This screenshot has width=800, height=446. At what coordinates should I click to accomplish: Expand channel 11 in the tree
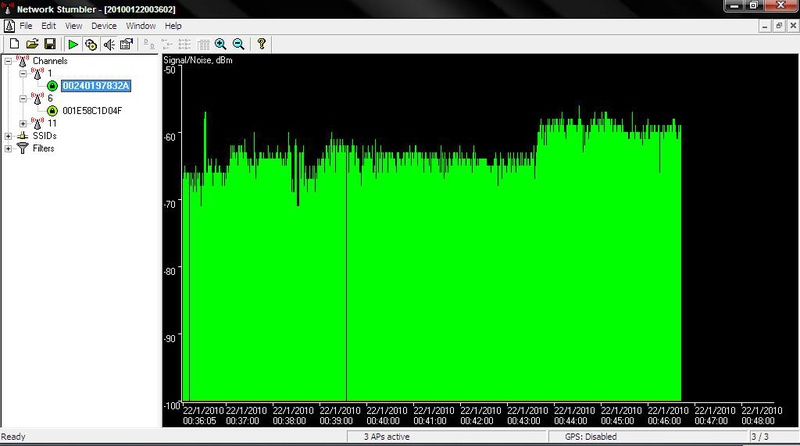click(24, 123)
